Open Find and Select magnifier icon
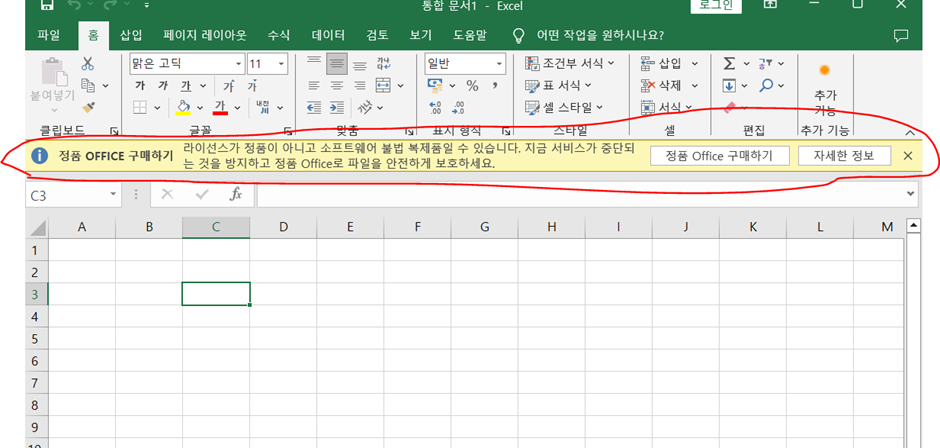The height and width of the screenshot is (448, 940). click(x=766, y=86)
